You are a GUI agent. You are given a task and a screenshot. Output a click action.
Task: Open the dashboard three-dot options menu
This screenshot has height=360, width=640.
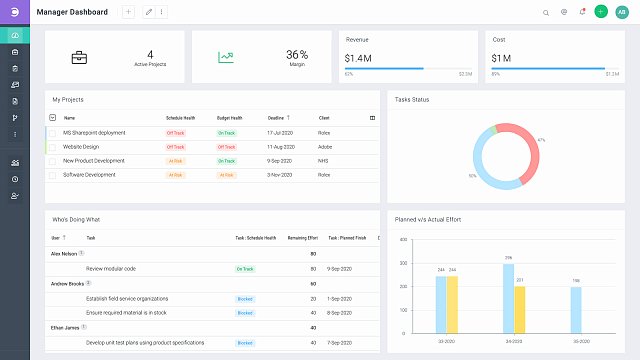click(162, 12)
